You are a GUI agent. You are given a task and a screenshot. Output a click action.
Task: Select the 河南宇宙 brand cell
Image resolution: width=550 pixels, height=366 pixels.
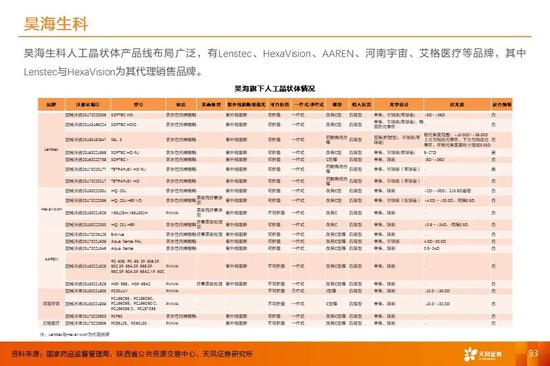pyautogui.click(x=52, y=304)
